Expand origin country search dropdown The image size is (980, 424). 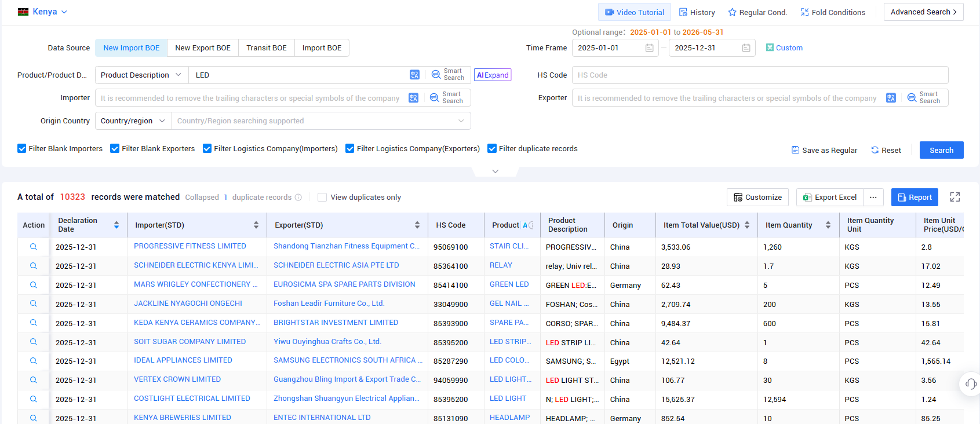tap(461, 121)
